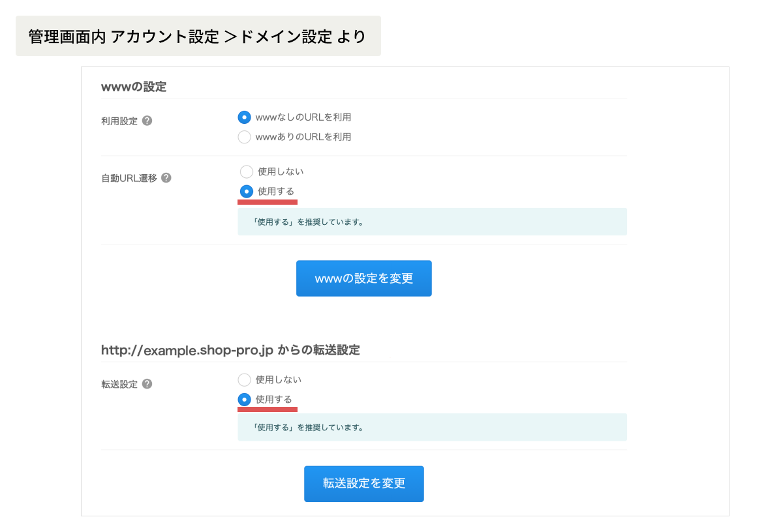783x532 pixels.
Task: Choose the wwwありのURLを利用 option
Action: (x=244, y=137)
